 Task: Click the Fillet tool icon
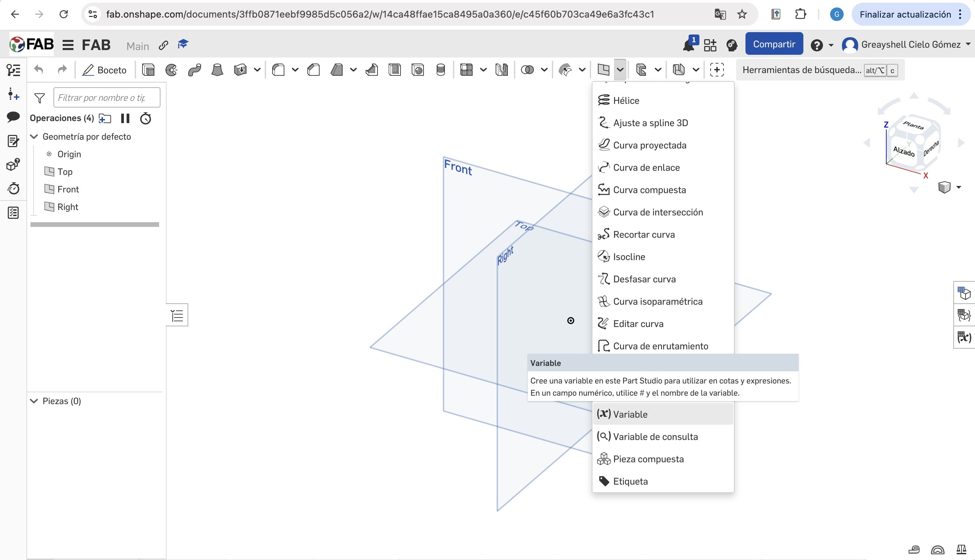[278, 70]
